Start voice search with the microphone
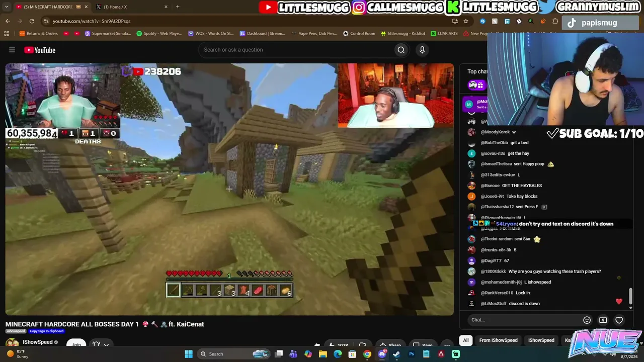The width and height of the screenshot is (644, 362). pos(422,50)
